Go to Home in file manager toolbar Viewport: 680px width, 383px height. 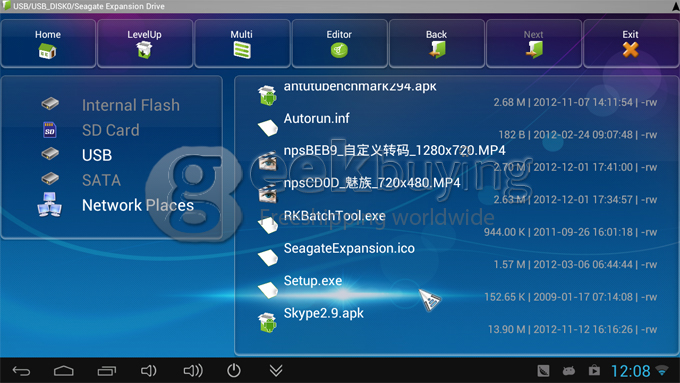coord(48,43)
